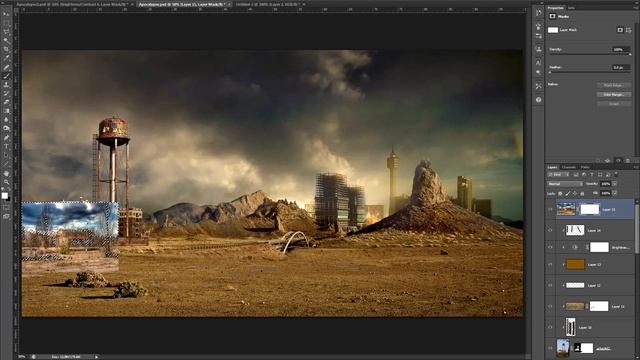This screenshot has height=360, width=640.
Task: Select the Crop tool
Action: [6, 49]
